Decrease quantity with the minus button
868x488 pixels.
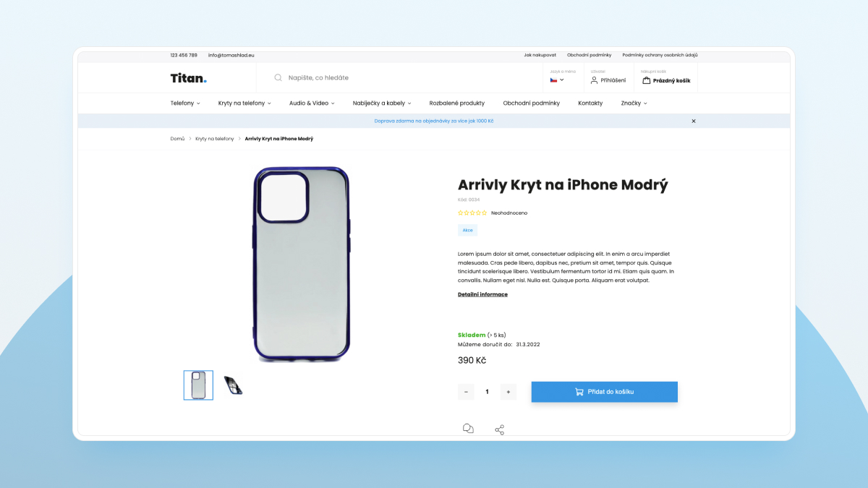coord(466,392)
